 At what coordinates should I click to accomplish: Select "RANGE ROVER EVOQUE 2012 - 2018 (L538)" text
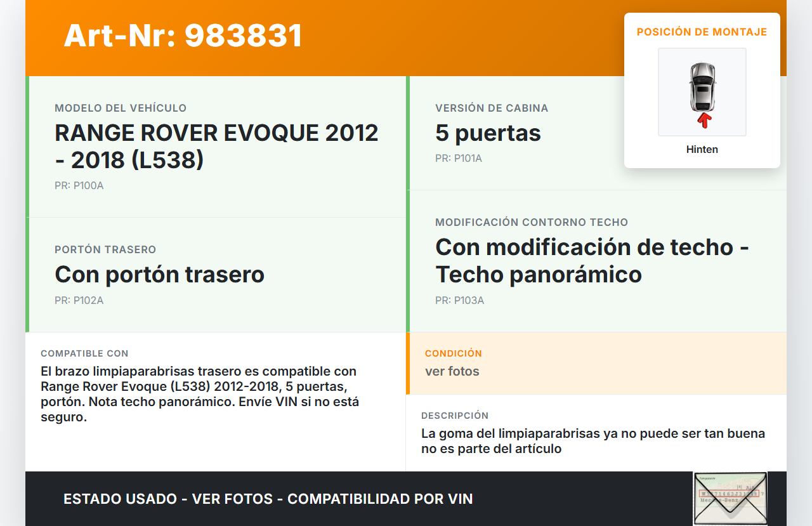coord(216,146)
